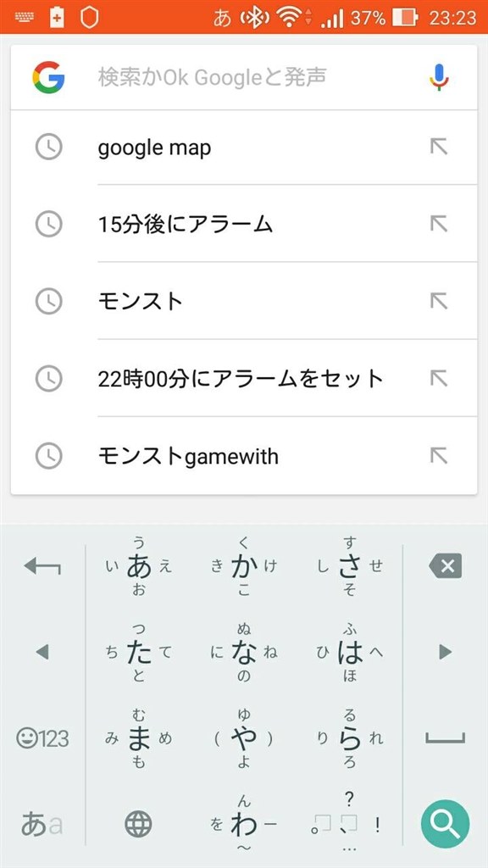Tap the あ kana key
488x868 pixels.
[x=138, y=566]
